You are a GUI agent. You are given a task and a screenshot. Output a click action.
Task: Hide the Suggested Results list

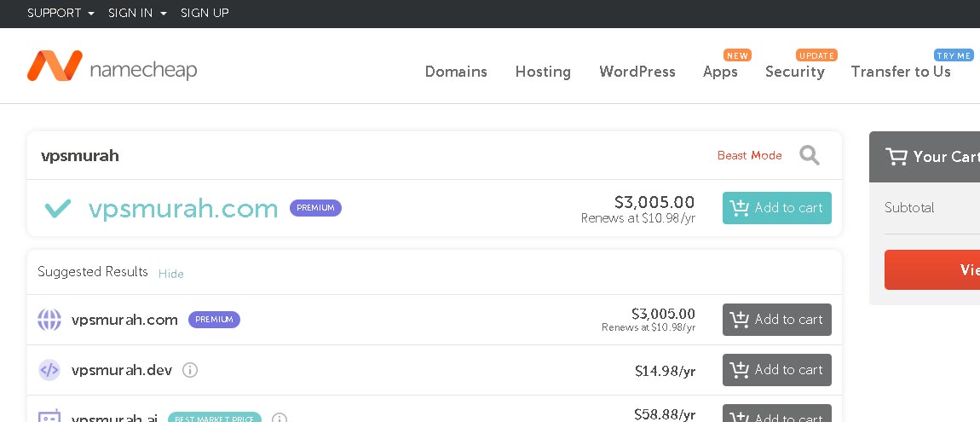pos(170,274)
